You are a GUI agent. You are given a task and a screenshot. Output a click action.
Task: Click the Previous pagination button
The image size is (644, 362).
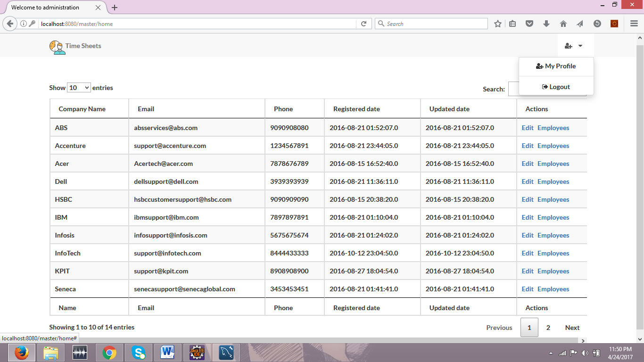click(499, 328)
